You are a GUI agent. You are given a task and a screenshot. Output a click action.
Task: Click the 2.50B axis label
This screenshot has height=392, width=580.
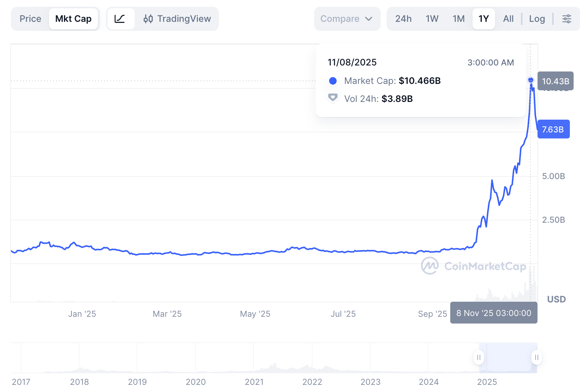[x=553, y=220]
